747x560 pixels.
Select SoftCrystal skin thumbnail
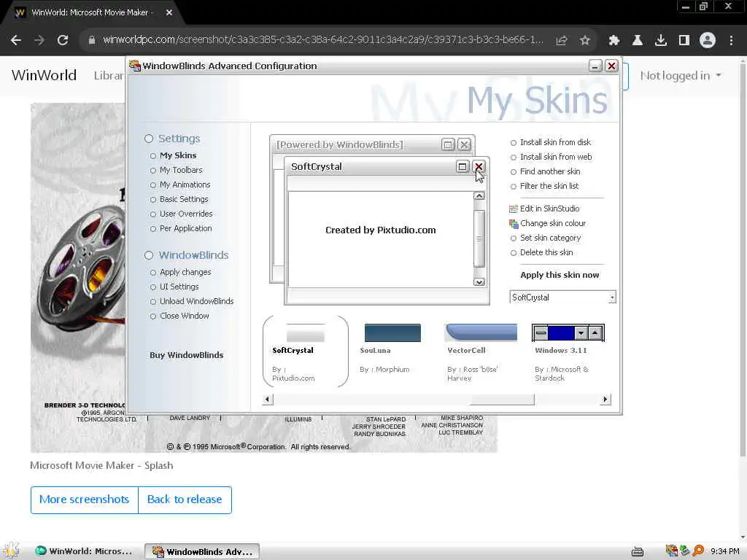(x=305, y=351)
